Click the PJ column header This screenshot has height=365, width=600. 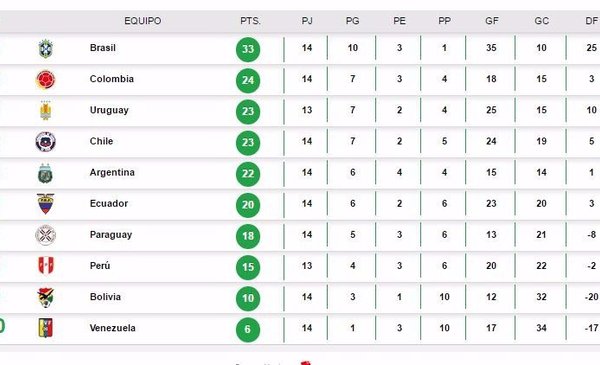pos(307,21)
